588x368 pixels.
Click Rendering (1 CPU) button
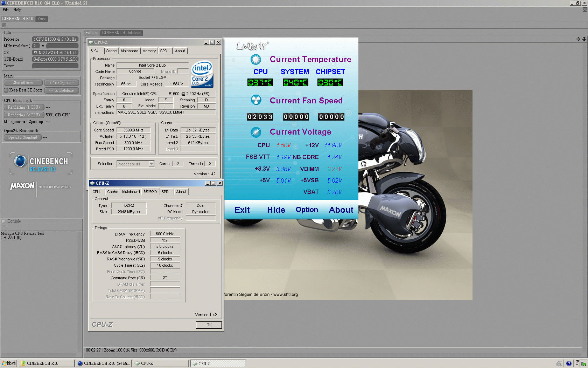(24, 107)
